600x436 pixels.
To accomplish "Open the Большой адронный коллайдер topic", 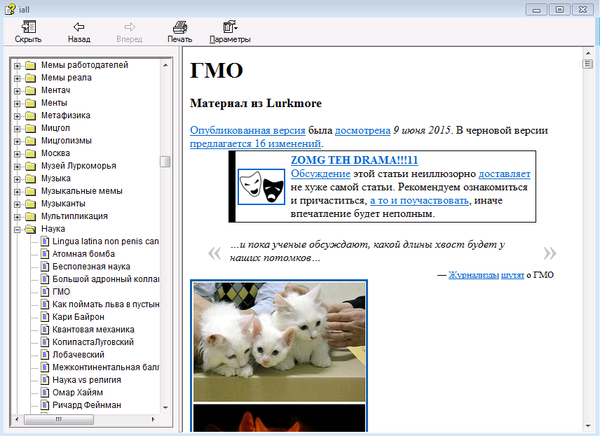I will (x=106, y=279).
